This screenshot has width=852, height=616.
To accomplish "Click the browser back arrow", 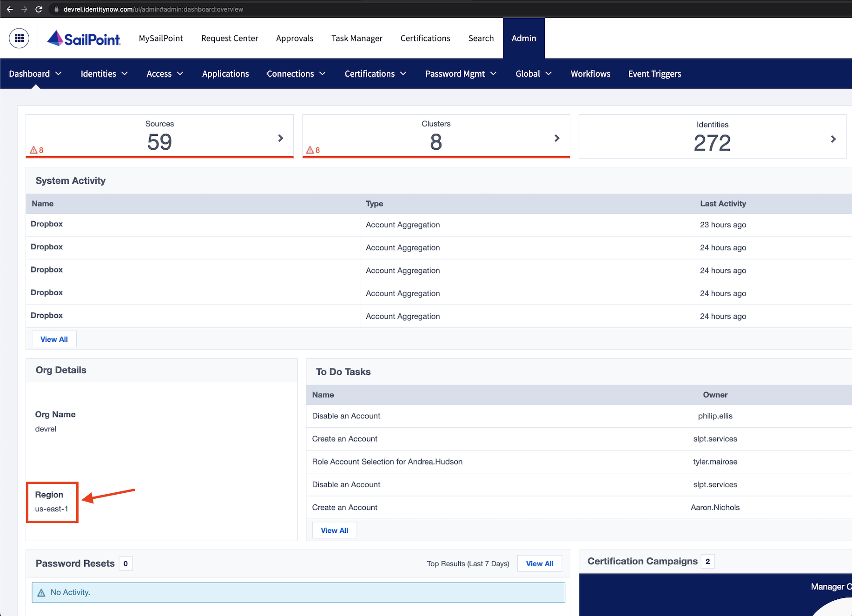I will (x=10, y=9).
